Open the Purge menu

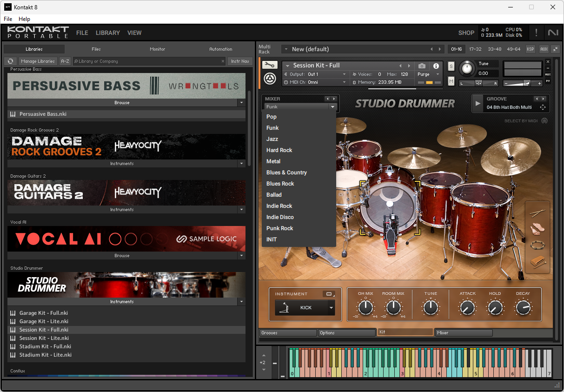(x=429, y=74)
